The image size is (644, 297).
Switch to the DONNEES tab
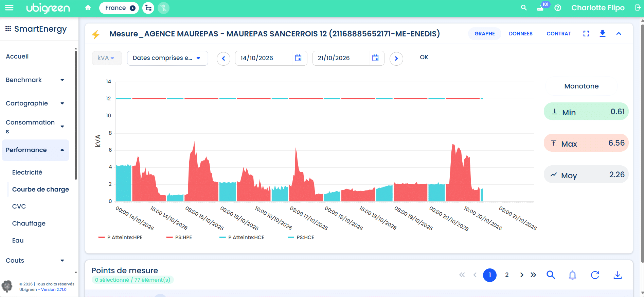(520, 34)
